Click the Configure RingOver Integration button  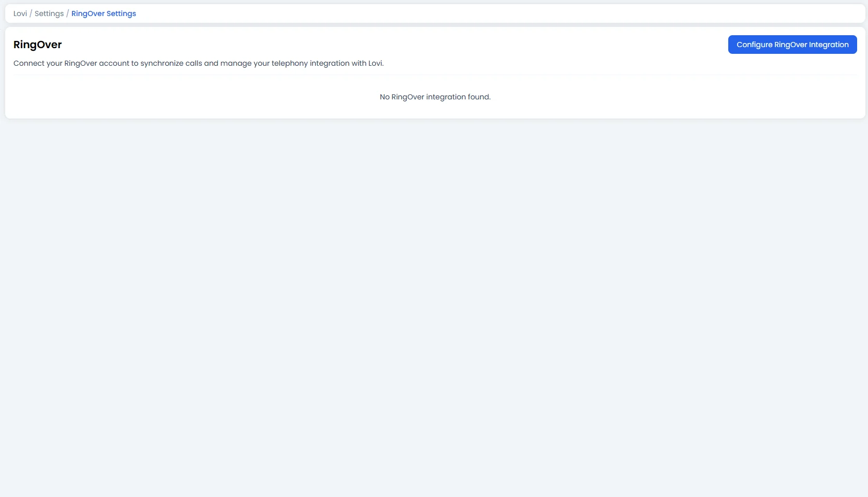[792, 45]
